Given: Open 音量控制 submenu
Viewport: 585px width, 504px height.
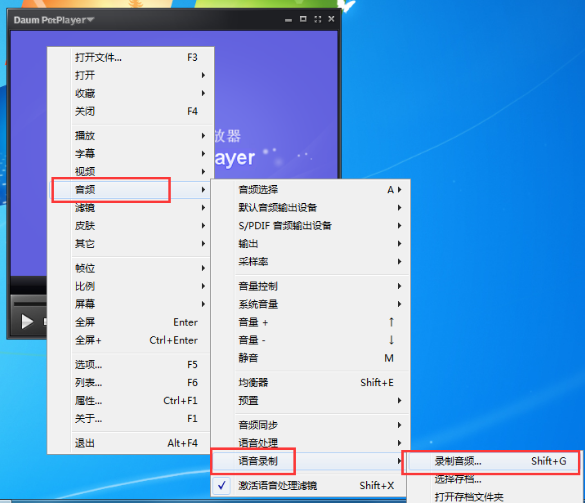Looking at the screenshot, I should click(311, 286).
